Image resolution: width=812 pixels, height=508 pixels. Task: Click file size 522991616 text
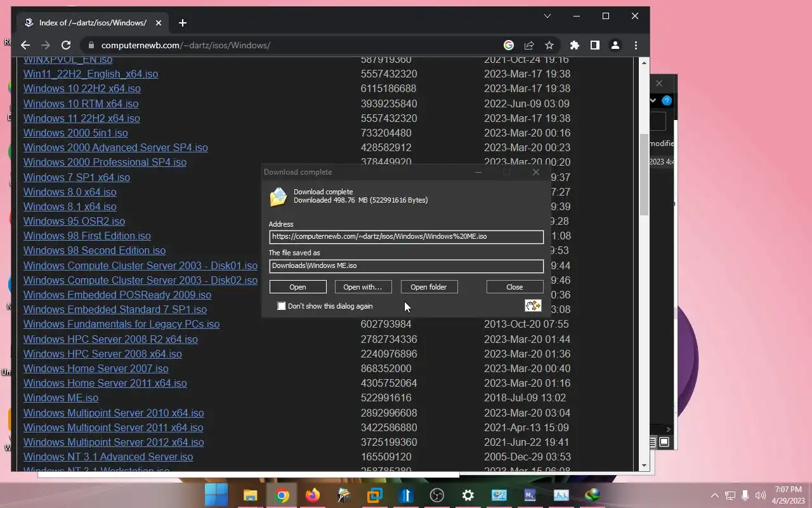(x=386, y=398)
